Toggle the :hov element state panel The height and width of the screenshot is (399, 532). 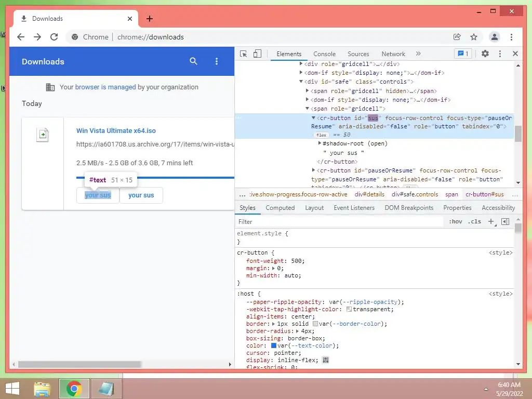click(x=455, y=221)
